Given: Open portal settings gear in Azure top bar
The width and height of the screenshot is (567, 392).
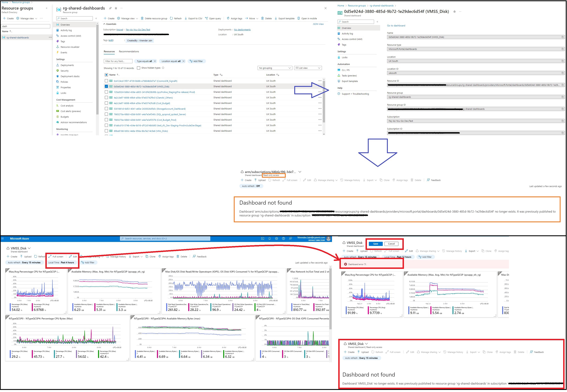Looking at the screenshot, I should [277, 239].
